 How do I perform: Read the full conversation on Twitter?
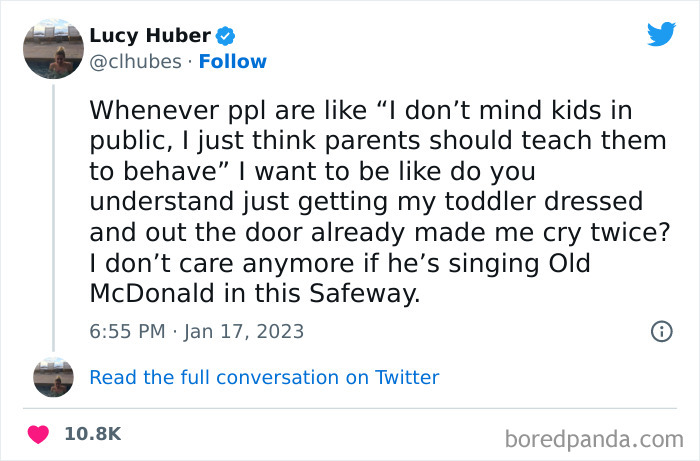click(264, 377)
